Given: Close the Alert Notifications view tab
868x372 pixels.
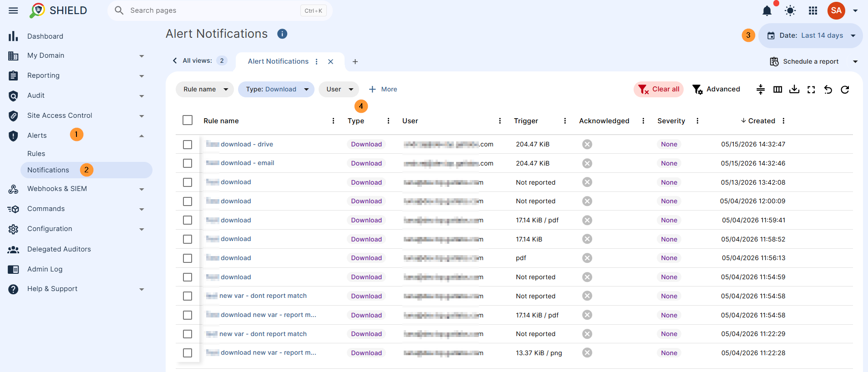Looking at the screenshot, I should tap(331, 61).
